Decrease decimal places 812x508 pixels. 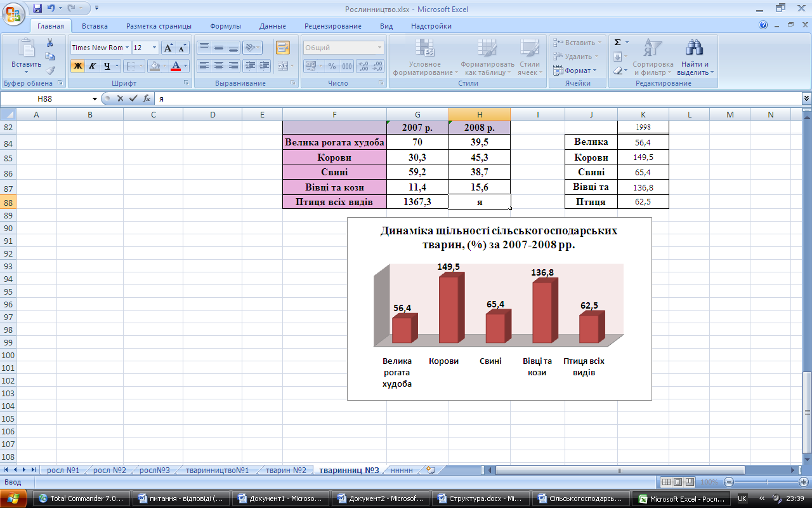pos(377,66)
